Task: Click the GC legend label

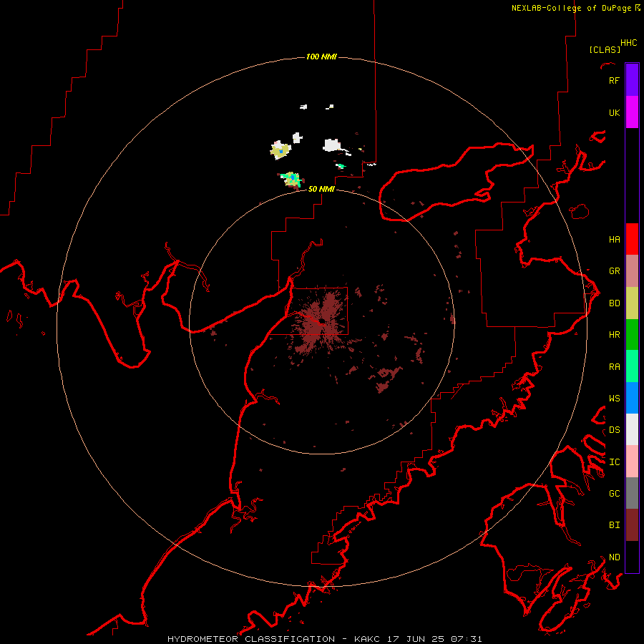Action: (x=614, y=494)
